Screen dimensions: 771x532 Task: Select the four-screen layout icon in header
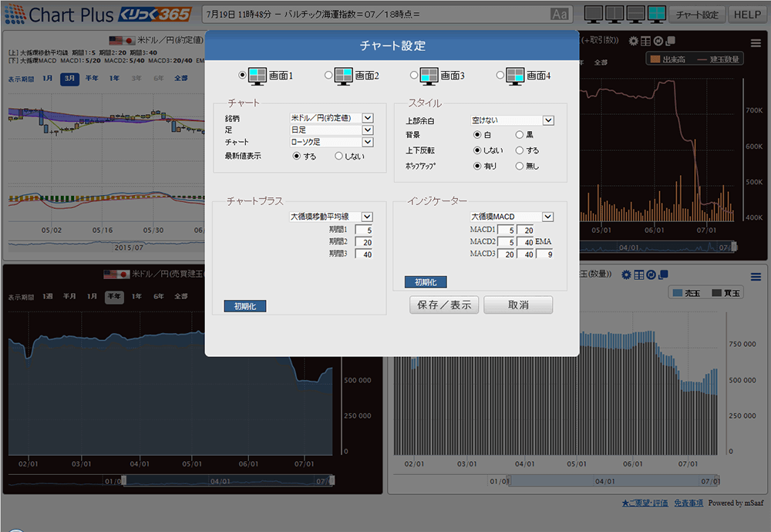[655, 13]
